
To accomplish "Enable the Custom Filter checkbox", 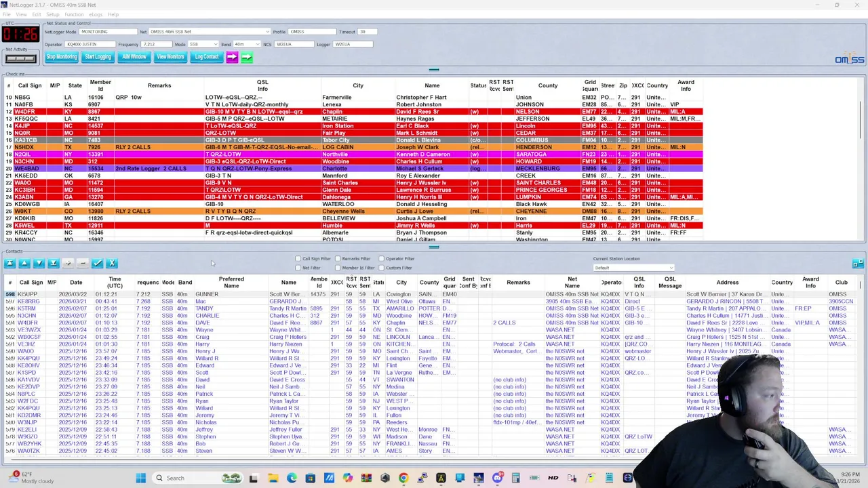I will point(381,268).
